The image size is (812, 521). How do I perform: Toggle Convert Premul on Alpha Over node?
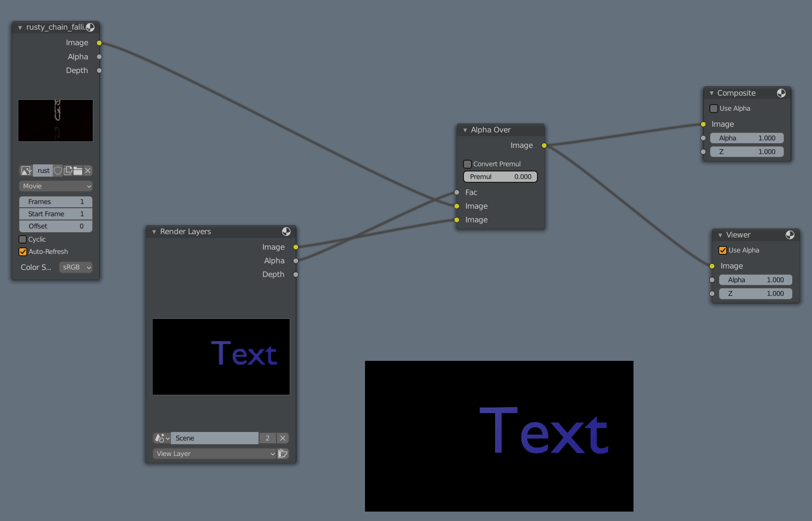(467, 163)
